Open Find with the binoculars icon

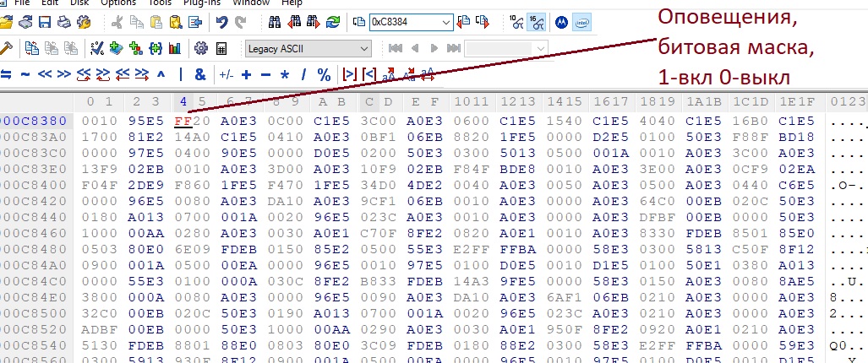[275, 21]
